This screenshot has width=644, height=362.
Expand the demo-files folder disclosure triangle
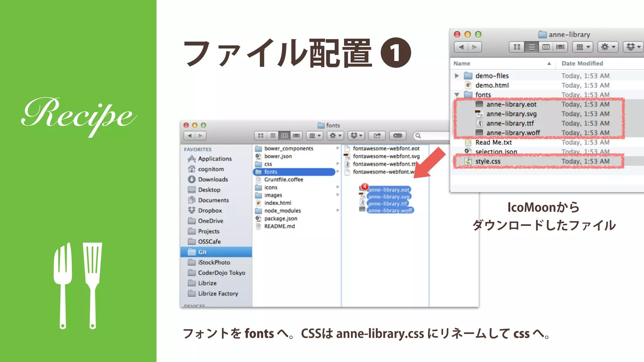click(457, 76)
